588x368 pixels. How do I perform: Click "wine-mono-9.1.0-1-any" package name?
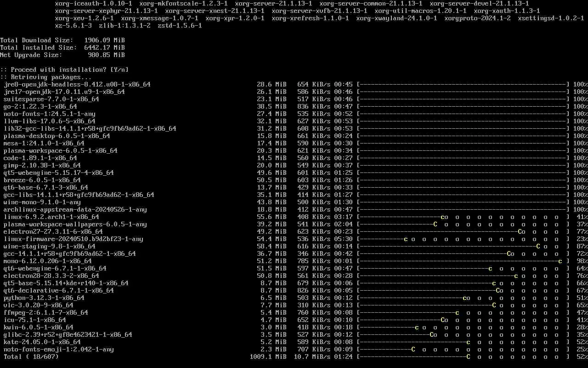(x=42, y=202)
